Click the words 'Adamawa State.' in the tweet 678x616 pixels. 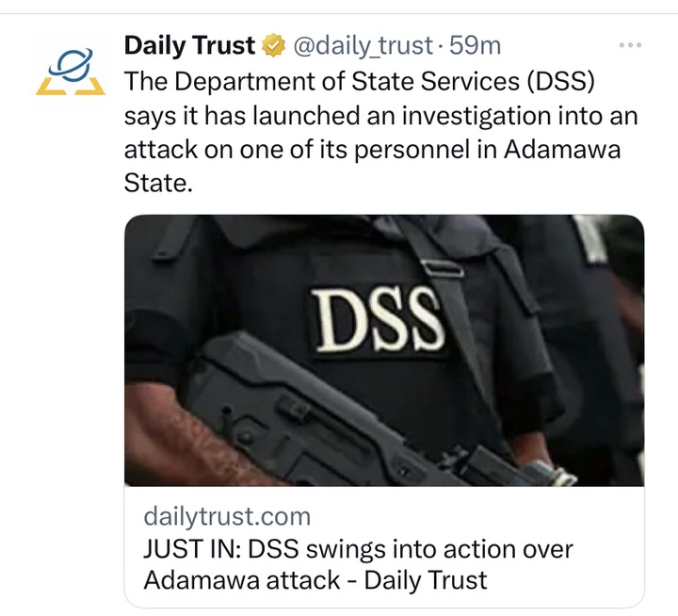click(x=372, y=166)
